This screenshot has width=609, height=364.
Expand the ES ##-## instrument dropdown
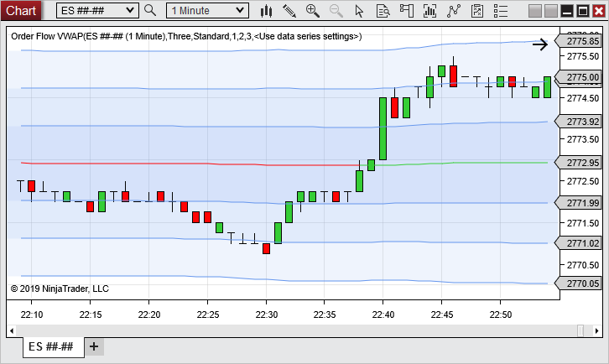(129, 11)
